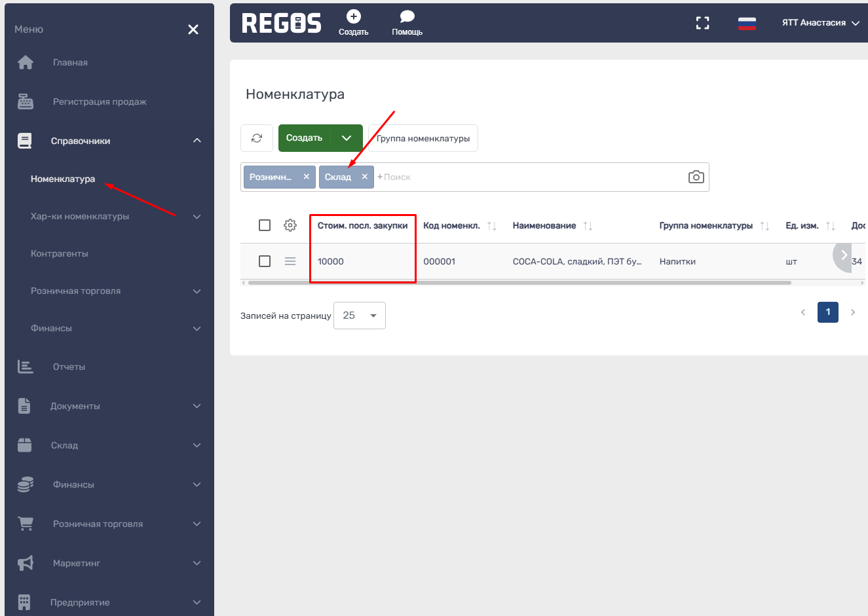The width and height of the screenshot is (868, 616).
Task: Click the Поиск search input field
Action: tap(524, 177)
